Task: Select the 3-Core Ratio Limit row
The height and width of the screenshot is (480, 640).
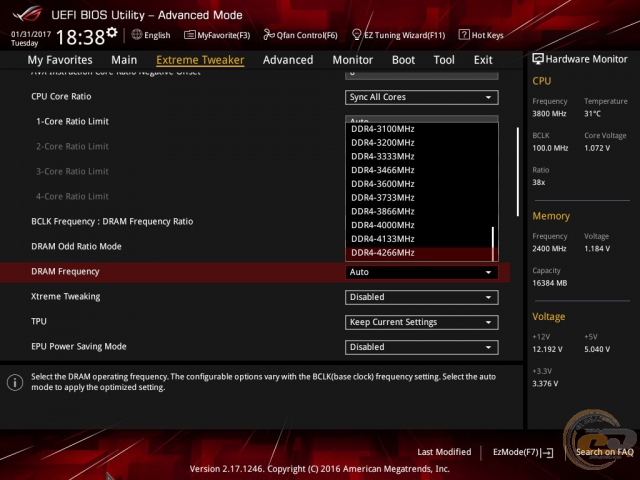Action: [x=72, y=171]
